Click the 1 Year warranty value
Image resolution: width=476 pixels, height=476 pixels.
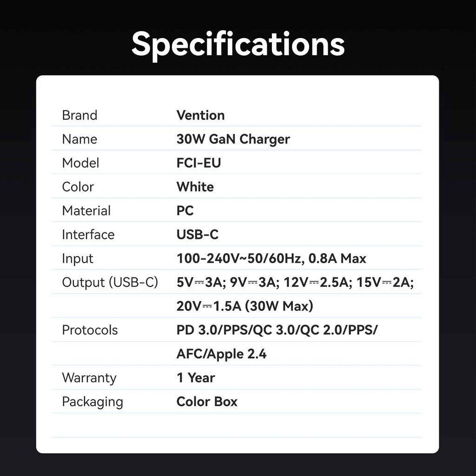click(x=196, y=378)
